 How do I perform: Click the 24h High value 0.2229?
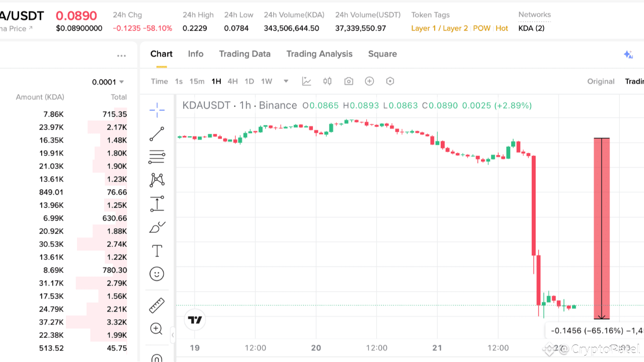tap(195, 28)
